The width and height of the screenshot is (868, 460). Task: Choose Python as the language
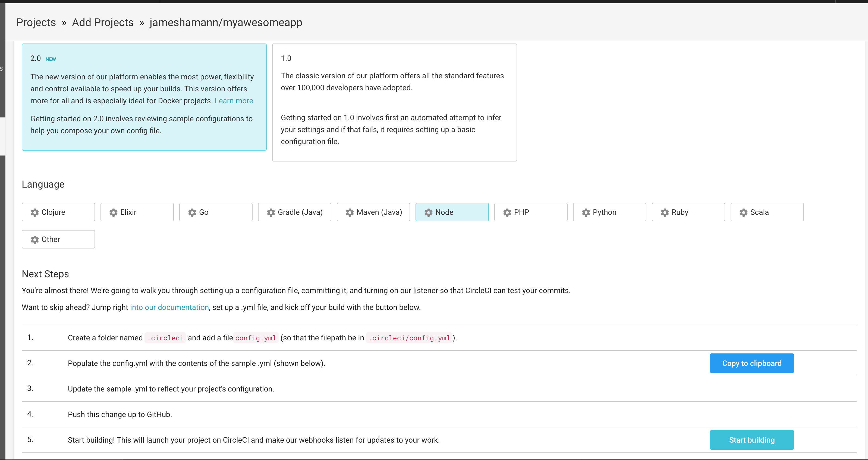pos(610,212)
